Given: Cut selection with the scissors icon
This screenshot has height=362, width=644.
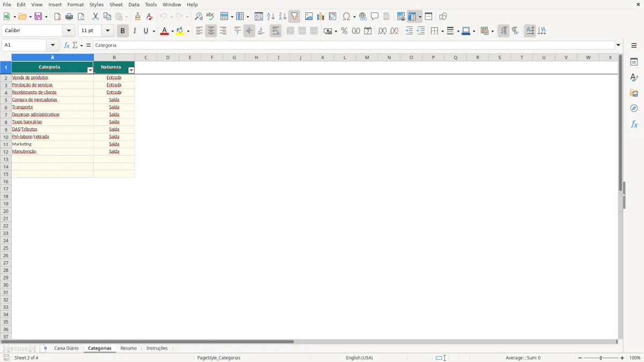Looking at the screenshot, I should [x=96, y=17].
